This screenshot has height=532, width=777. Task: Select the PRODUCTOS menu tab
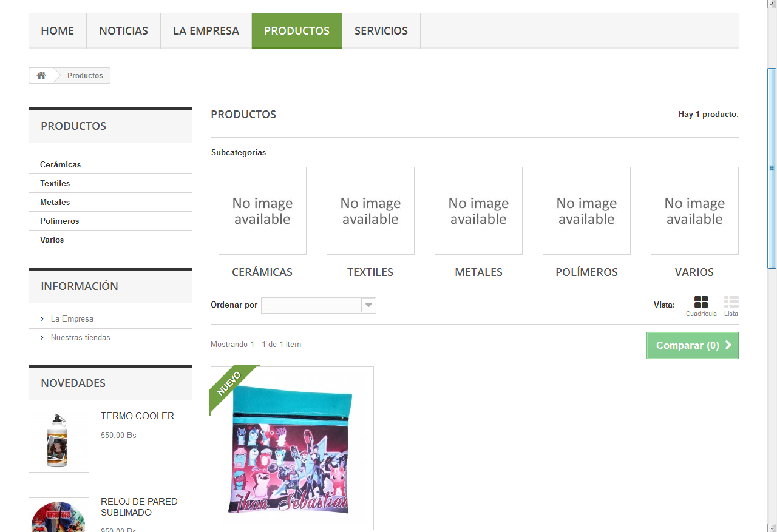[297, 31]
